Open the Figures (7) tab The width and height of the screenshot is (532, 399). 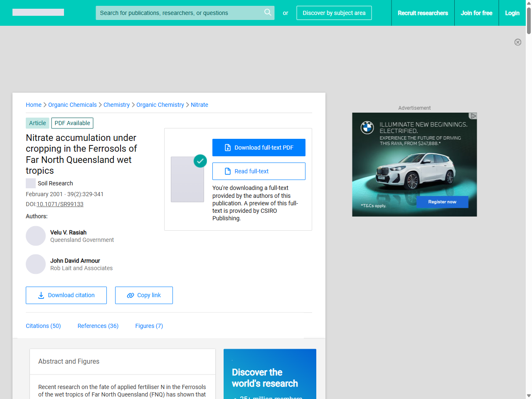tap(149, 326)
